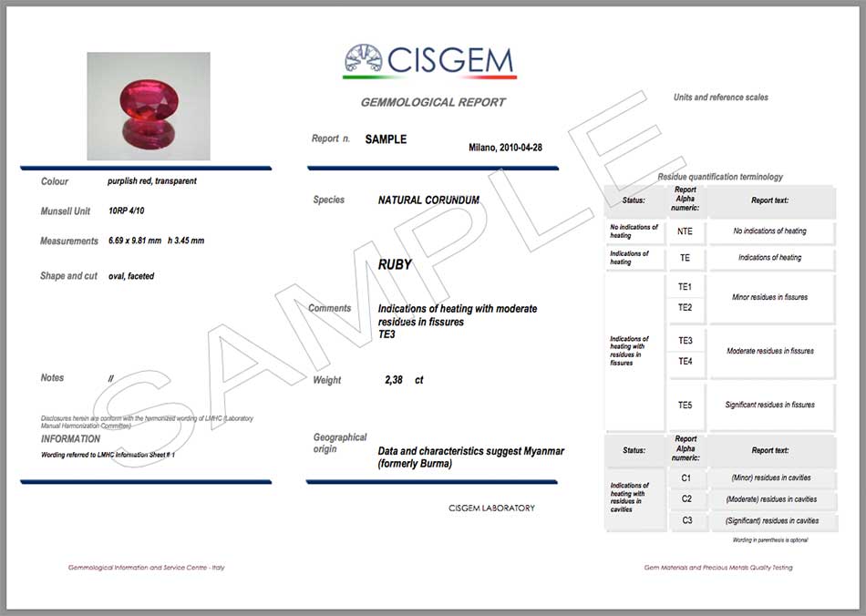Select the "TE2" code cell
This screenshot has width=866, height=616.
685,308
